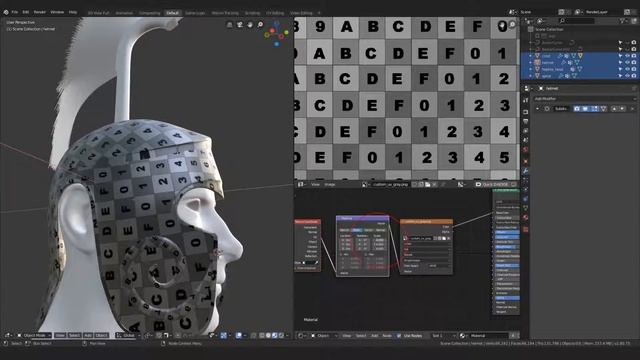Click the outliner filter funnel icon
This screenshot has height=360, width=640.
pyautogui.click(x=622, y=20)
